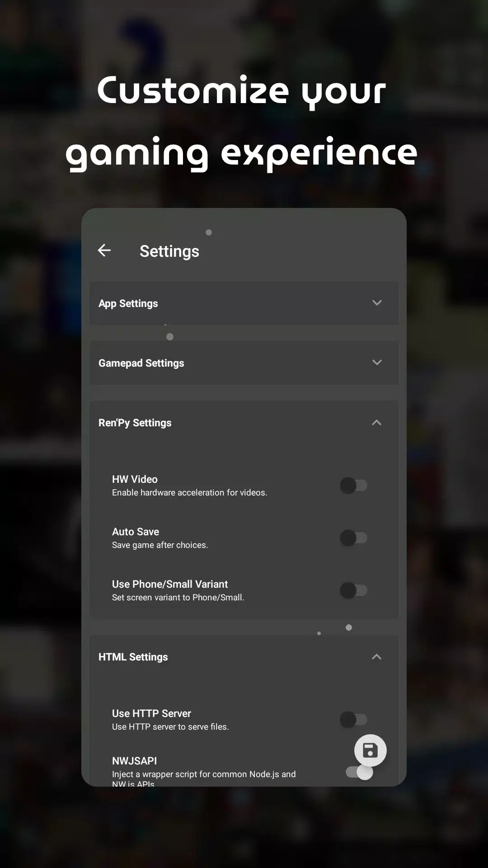Expand Gamepad Settings using its chevron
Viewport: 488px width, 868px height.
[x=377, y=363]
